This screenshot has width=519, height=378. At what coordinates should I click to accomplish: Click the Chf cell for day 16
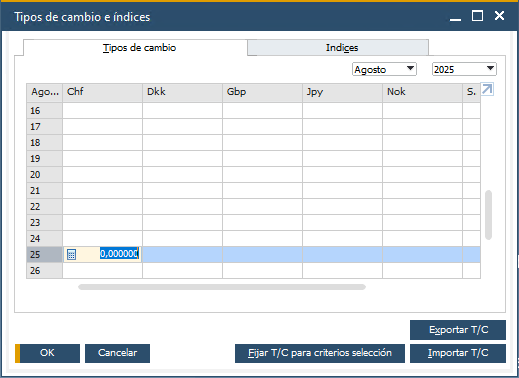click(x=102, y=111)
